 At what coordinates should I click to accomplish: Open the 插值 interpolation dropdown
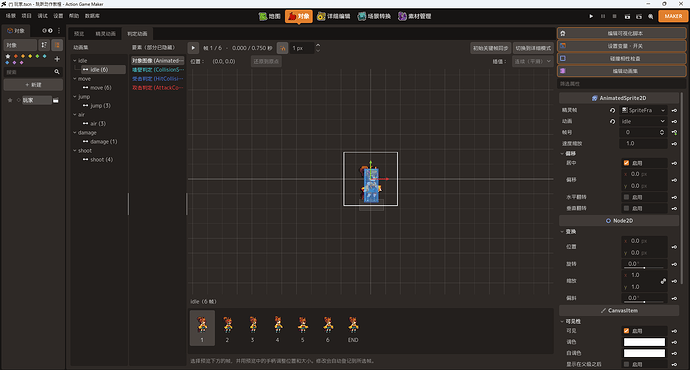[x=532, y=62]
